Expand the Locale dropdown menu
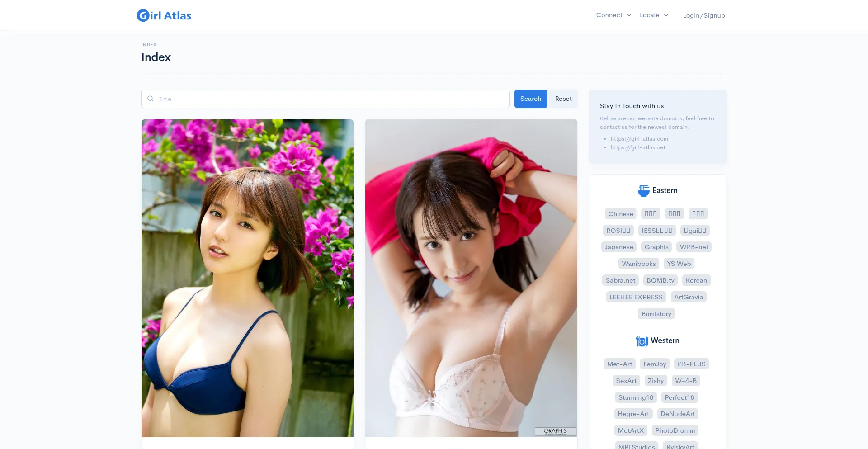 point(654,15)
